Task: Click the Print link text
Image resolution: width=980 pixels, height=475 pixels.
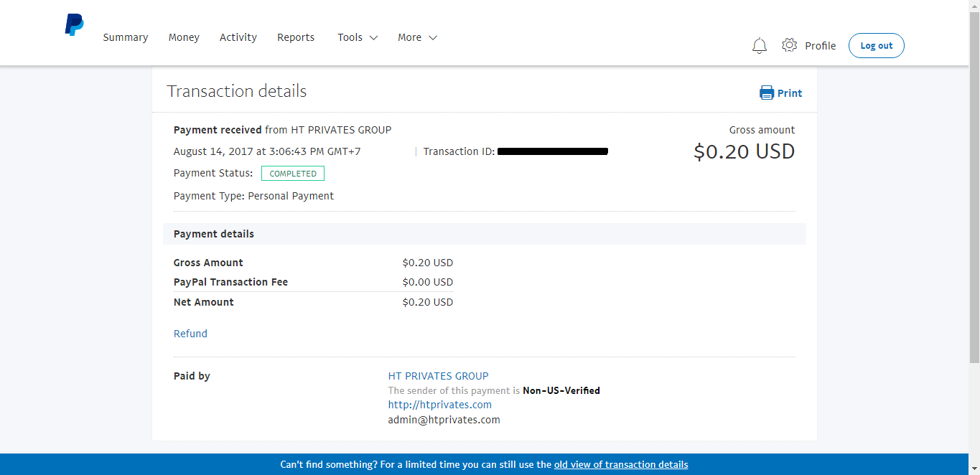Action: coord(790,93)
